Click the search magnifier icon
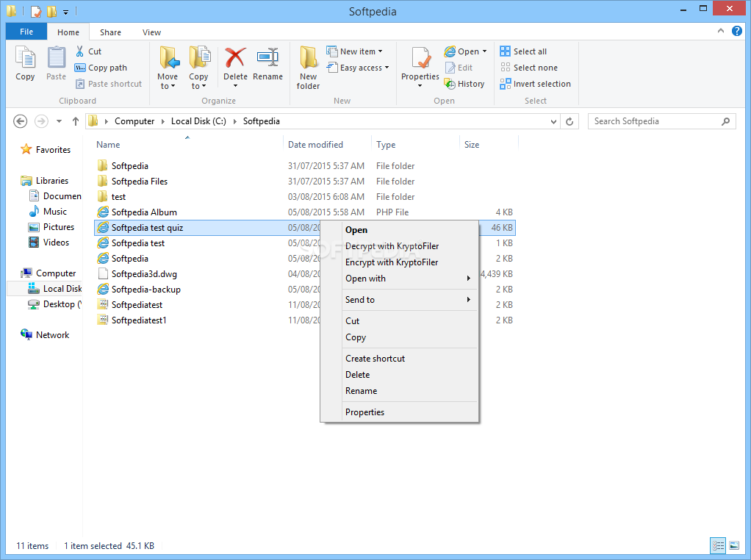Image resolution: width=751 pixels, height=560 pixels. pos(725,121)
